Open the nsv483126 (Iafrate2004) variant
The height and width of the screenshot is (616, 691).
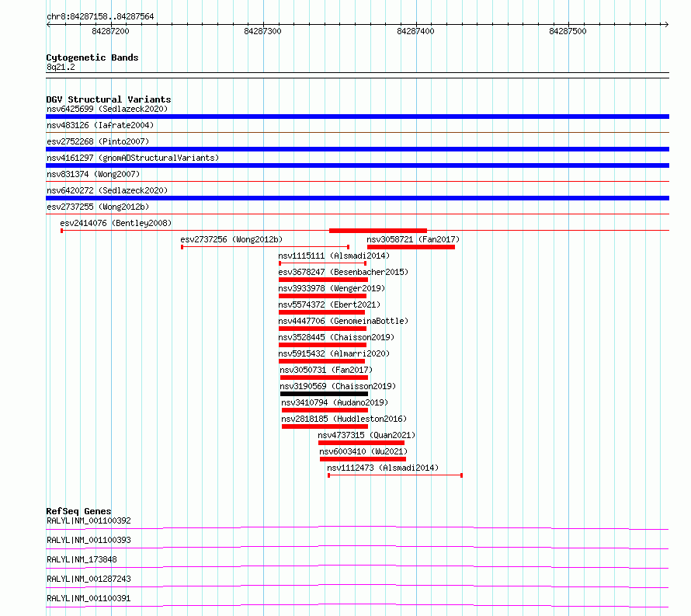tap(100, 125)
